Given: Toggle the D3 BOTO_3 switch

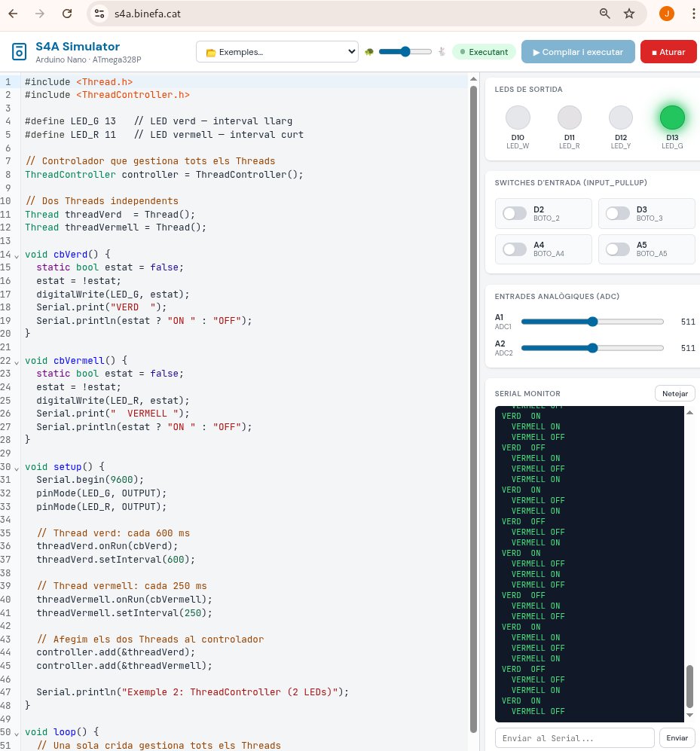Looking at the screenshot, I should point(617,214).
